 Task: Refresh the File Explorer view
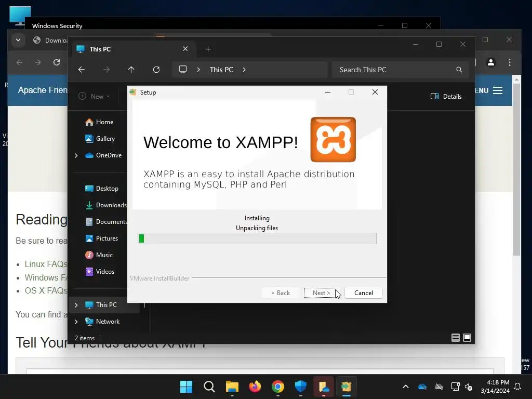pyautogui.click(x=156, y=70)
